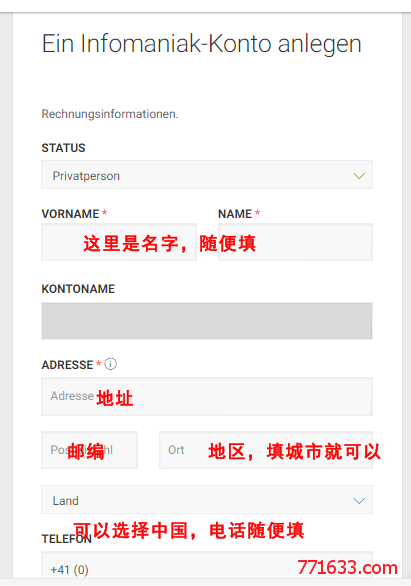Click the 771633.com watermark text
Viewport: 411px width, 586px height.
pyautogui.click(x=347, y=568)
